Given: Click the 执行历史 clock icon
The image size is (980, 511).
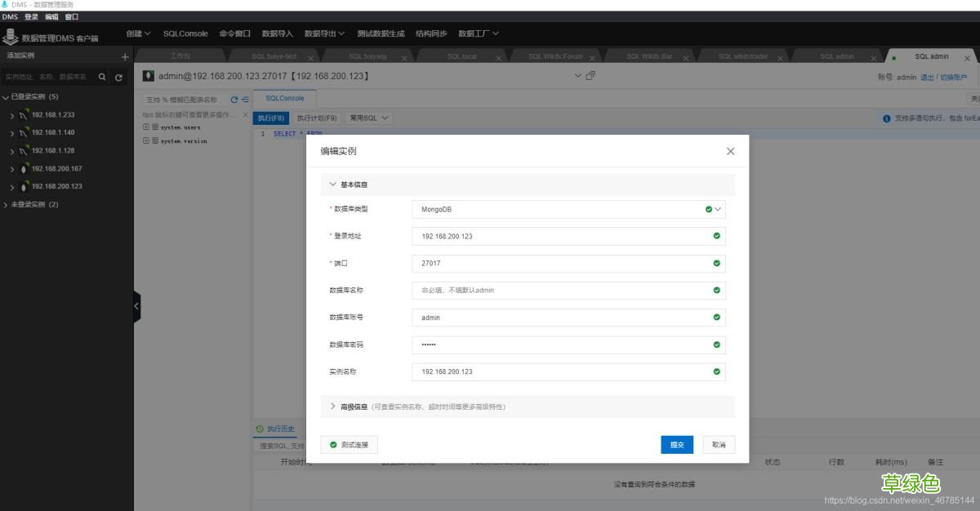Looking at the screenshot, I should click(261, 429).
